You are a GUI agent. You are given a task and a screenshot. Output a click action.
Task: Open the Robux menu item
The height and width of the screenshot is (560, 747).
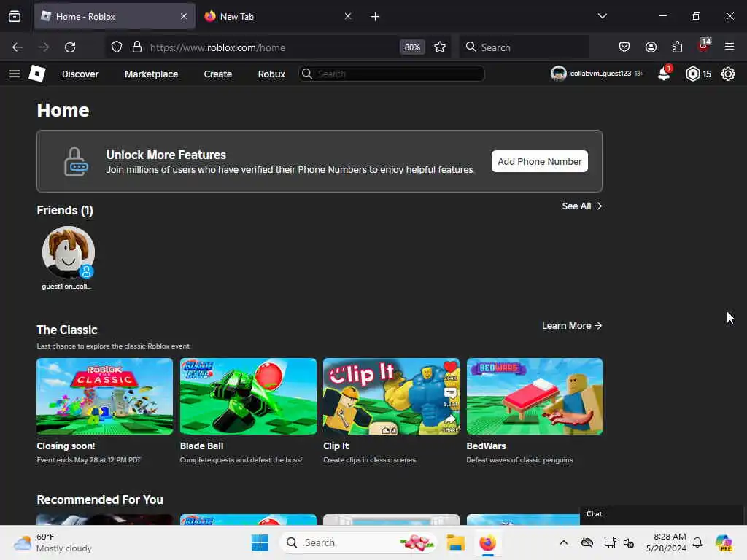click(x=271, y=74)
